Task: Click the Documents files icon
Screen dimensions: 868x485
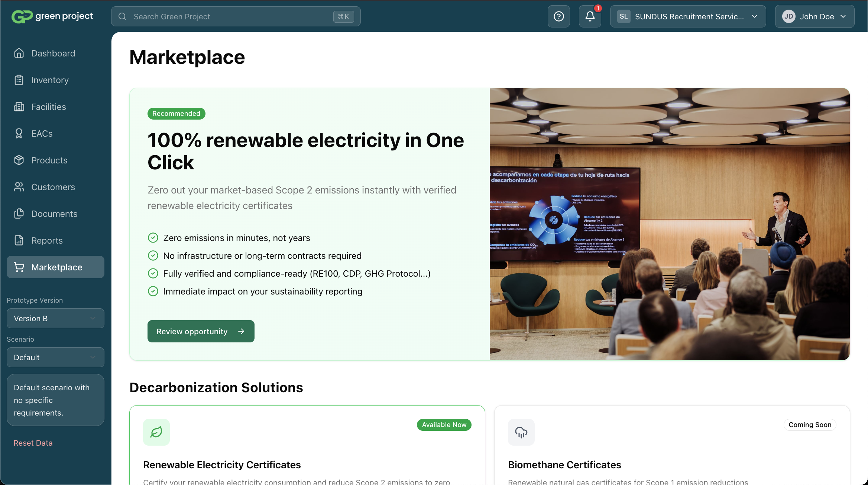Action: click(x=19, y=214)
